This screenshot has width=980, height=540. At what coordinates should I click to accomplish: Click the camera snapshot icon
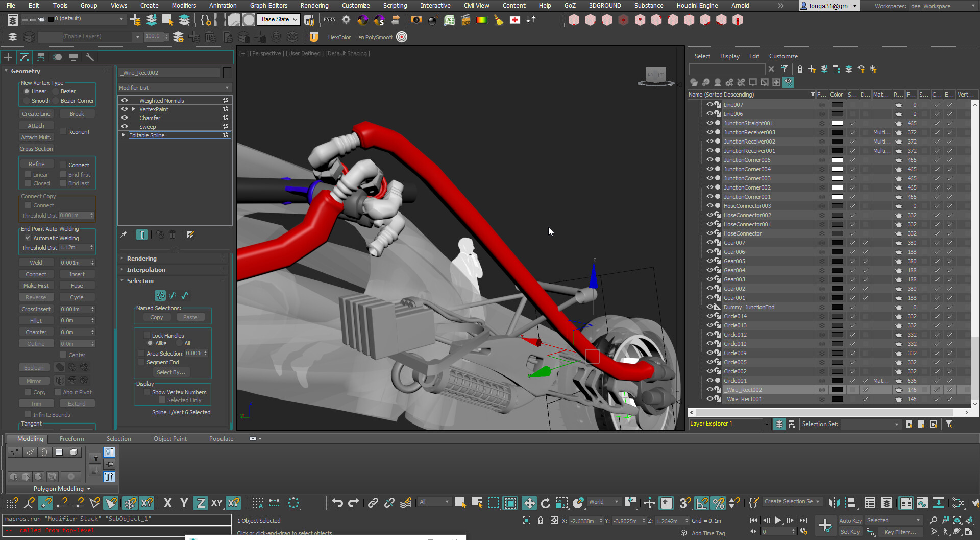pos(416,20)
